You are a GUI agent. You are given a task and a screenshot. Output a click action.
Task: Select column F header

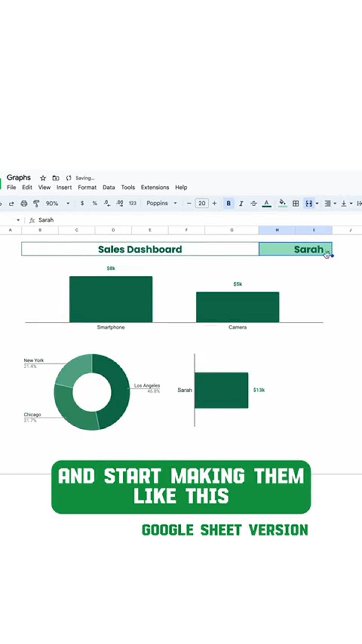coord(186,230)
